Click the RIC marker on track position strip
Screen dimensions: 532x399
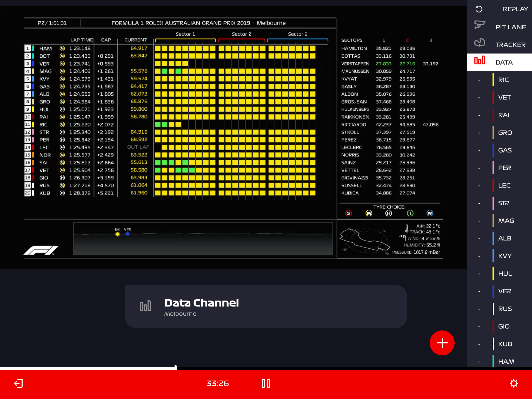tap(118, 234)
